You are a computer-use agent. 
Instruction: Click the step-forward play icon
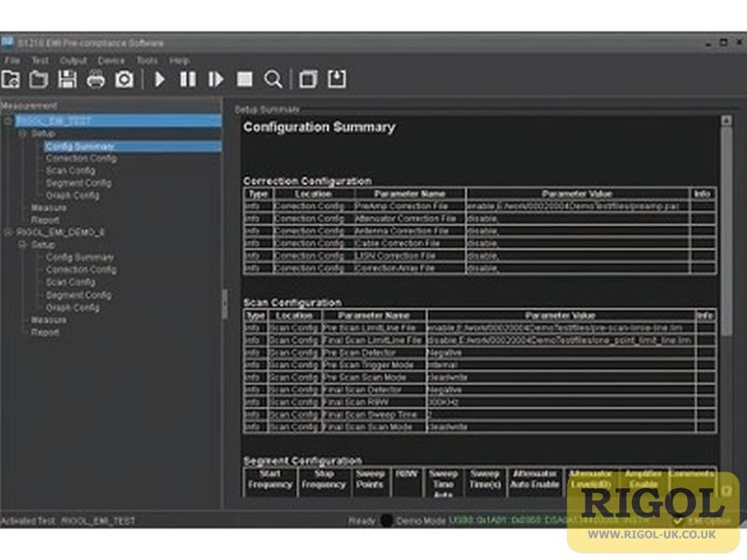click(x=216, y=79)
